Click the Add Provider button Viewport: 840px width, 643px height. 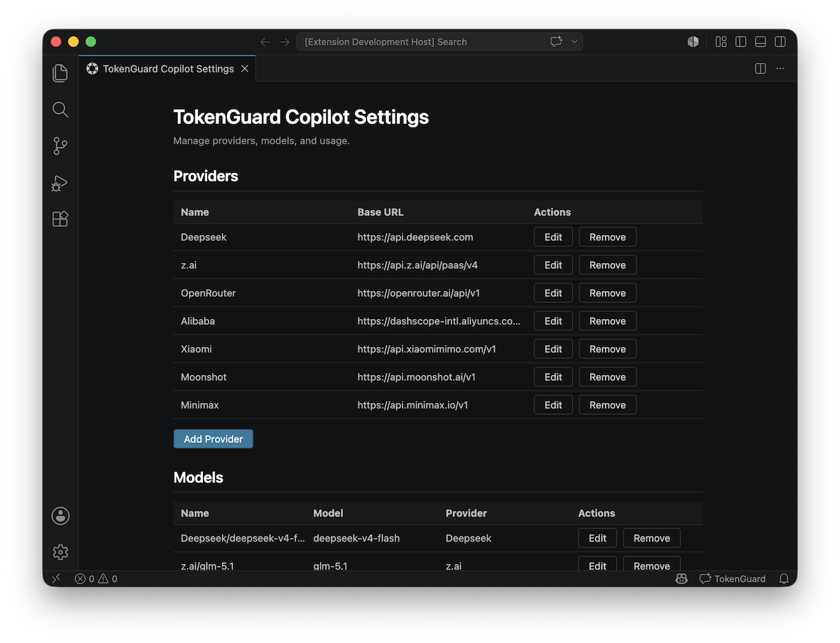[x=213, y=439]
